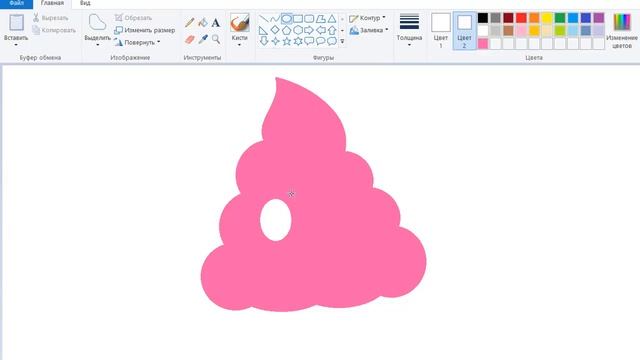Image resolution: width=640 pixels, height=360 pixels.
Task: Open Изменение цветов edit colors dialog
Action: (622, 31)
